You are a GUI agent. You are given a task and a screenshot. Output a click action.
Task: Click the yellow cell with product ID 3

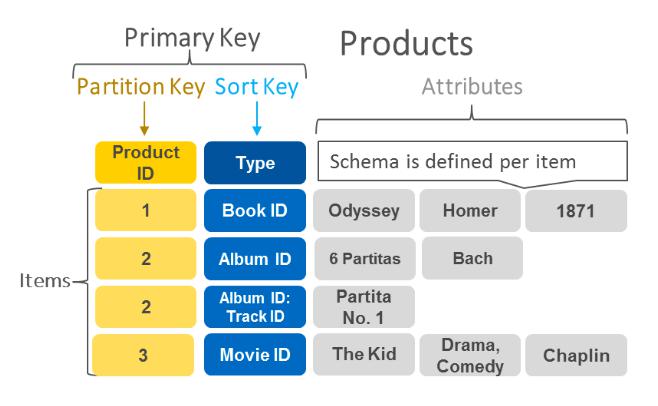tap(146, 355)
